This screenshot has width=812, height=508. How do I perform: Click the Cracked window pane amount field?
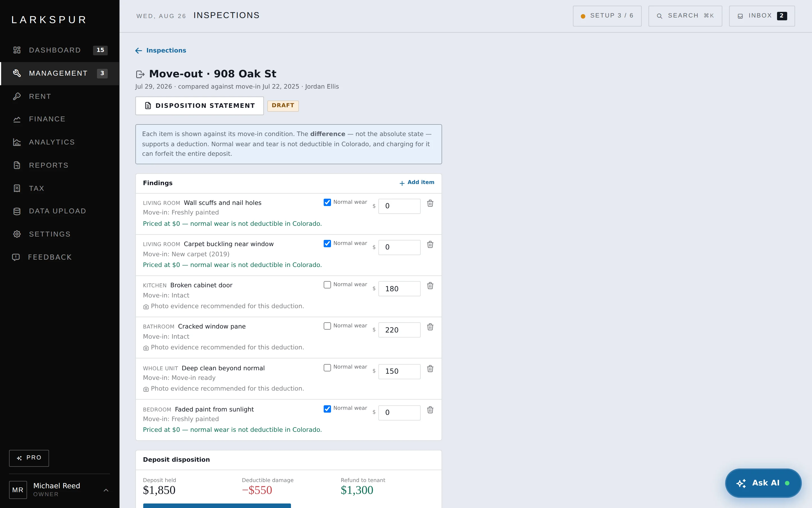[399, 330]
